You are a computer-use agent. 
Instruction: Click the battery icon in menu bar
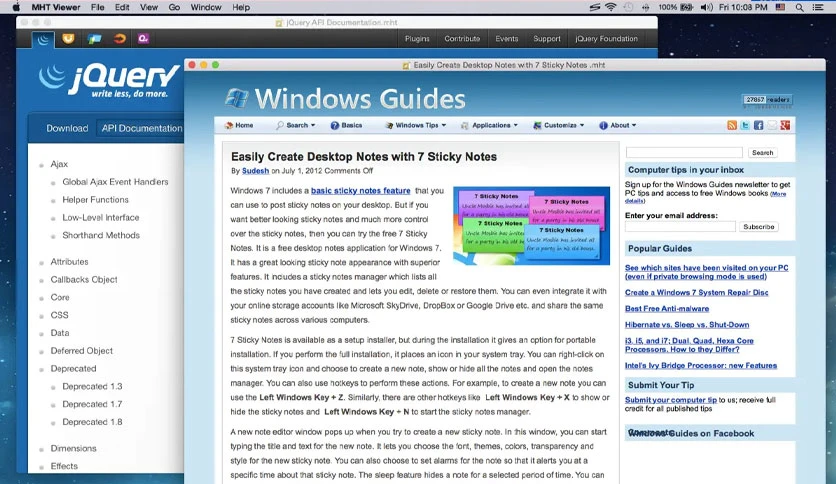pos(687,7)
